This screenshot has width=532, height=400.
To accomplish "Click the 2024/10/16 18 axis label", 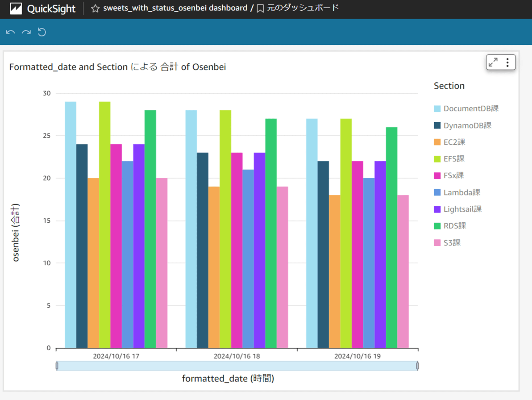I will (237, 356).
